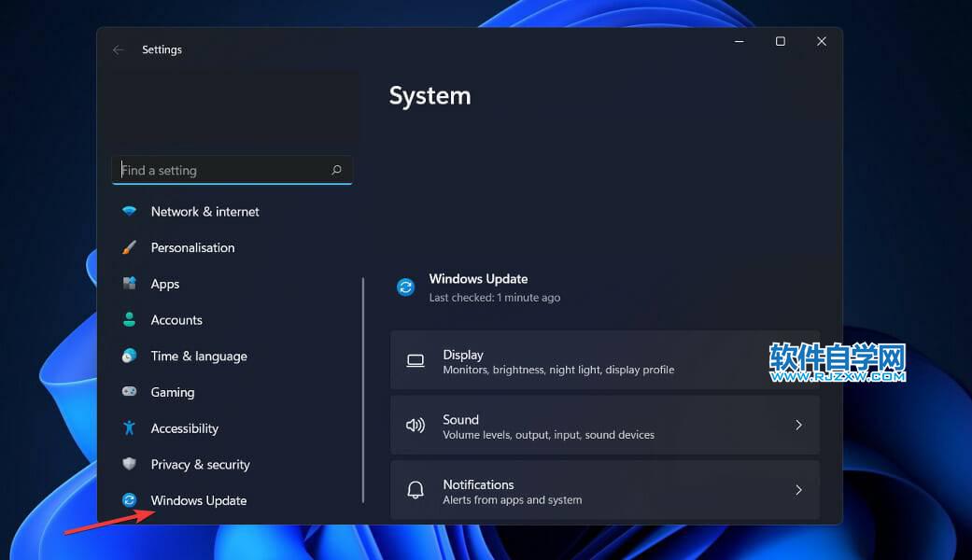Click the search magnifier icon
The image size is (972, 560).
click(x=336, y=170)
